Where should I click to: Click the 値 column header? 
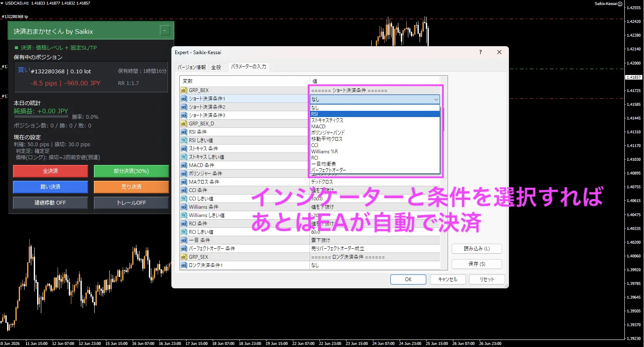click(375, 81)
